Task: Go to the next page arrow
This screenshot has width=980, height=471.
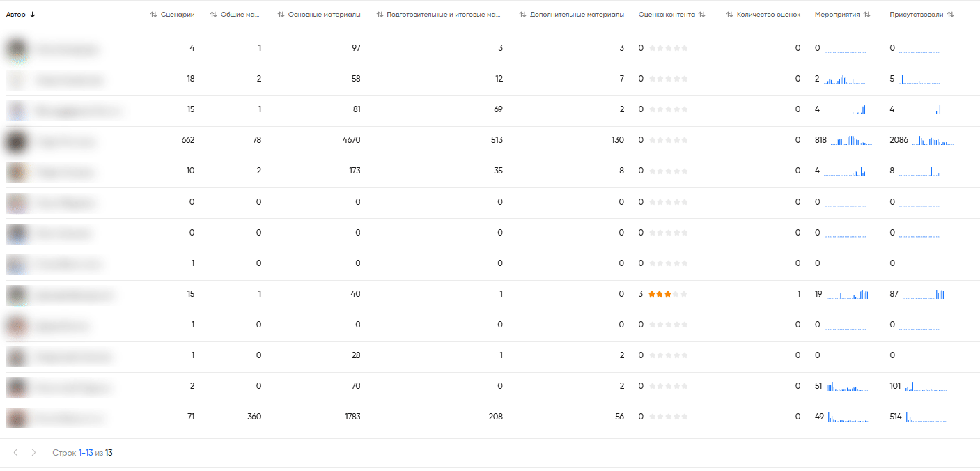Action: 33,453
